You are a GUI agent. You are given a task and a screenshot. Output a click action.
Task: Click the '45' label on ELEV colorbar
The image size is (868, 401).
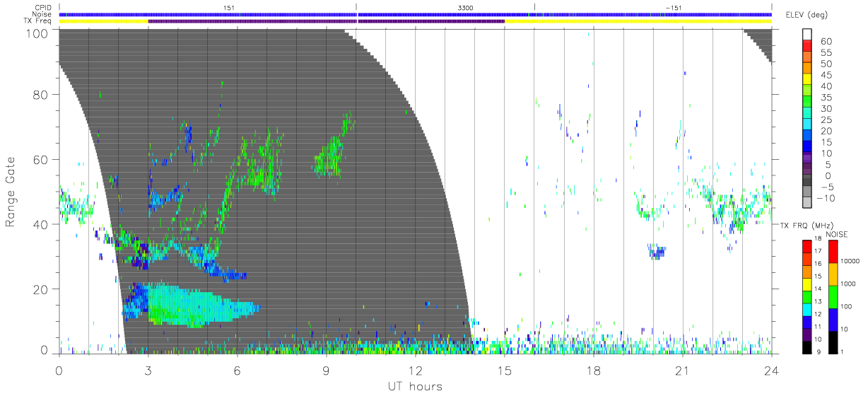(x=825, y=75)
